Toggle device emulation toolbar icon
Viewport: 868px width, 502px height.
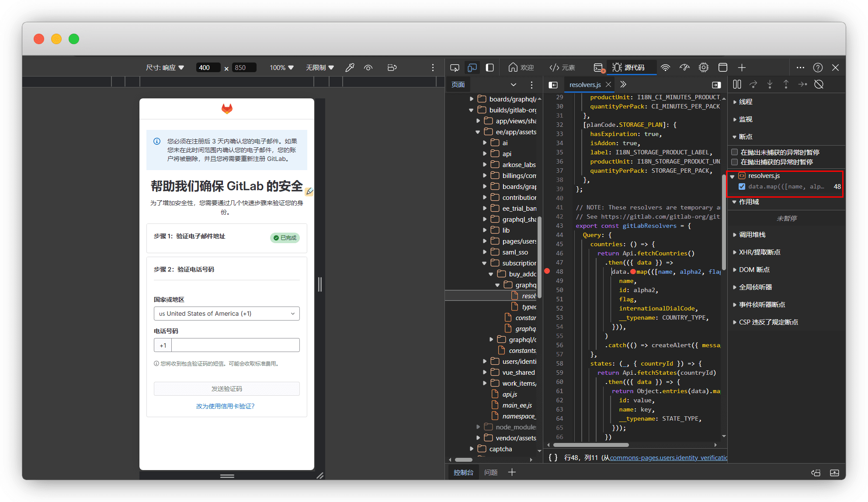(x=472, y=68)
